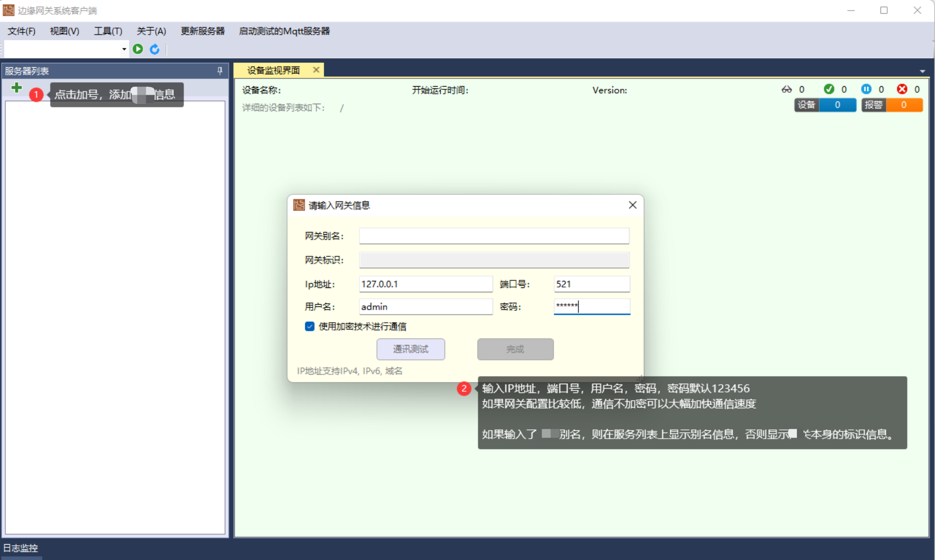
Task: Close the 设备监视界面 tab
Action: [x=316, y=69]
